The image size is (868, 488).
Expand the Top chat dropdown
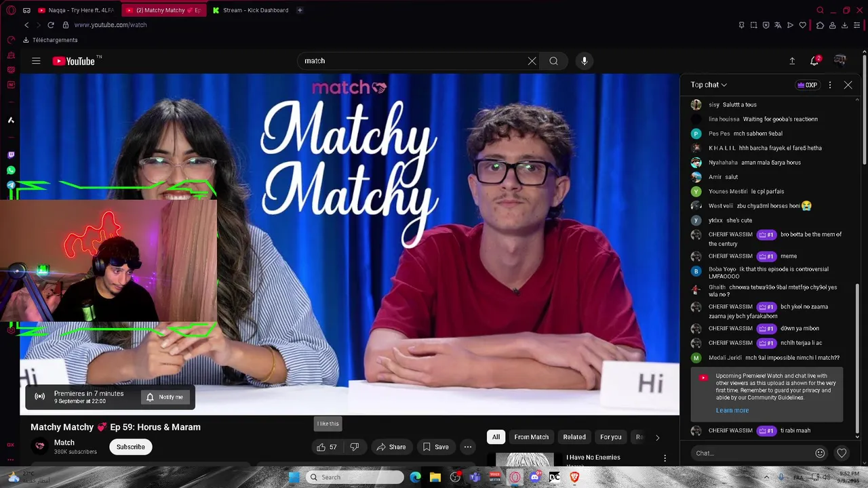pos(709,85)
